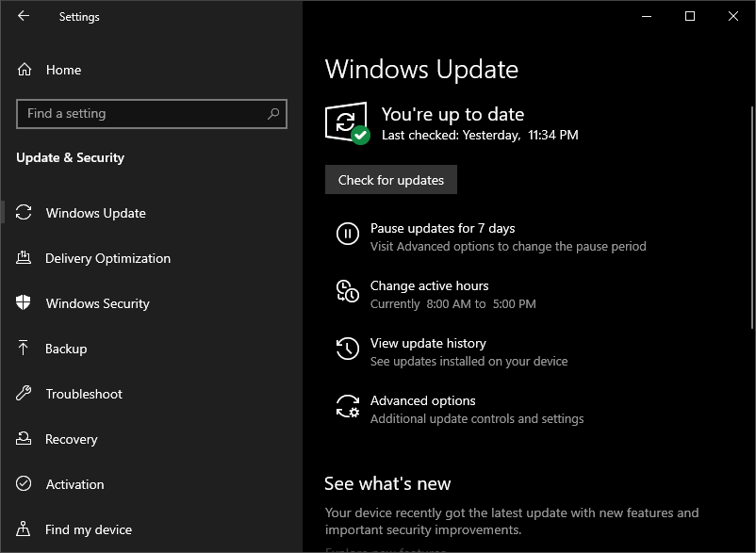Click the Recovery icon in the sidebar

[24, 438]
